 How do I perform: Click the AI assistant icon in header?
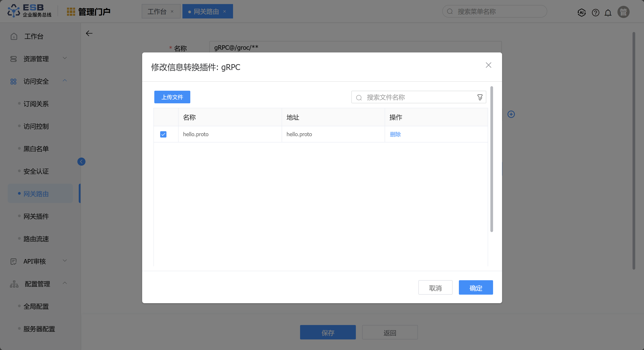(x=581, y=12)
